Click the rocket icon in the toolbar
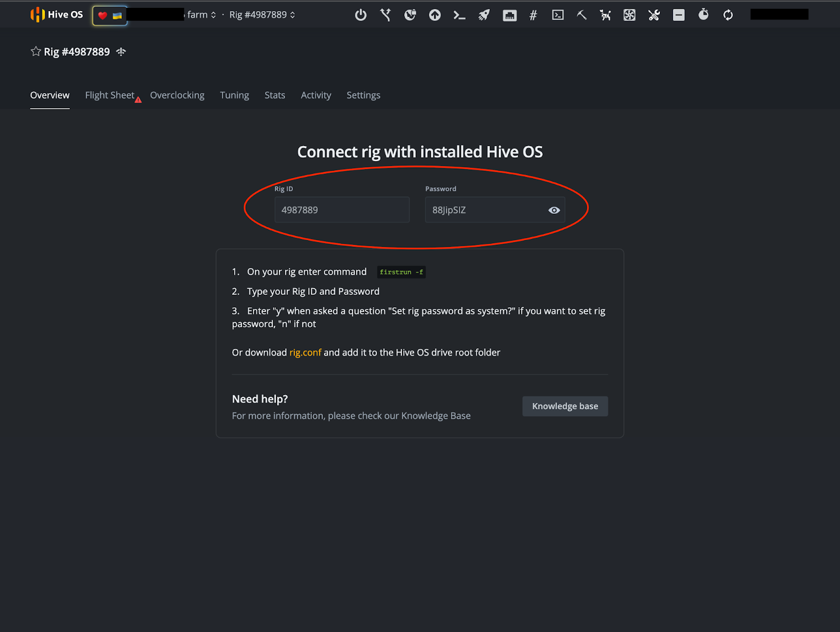The height and width of the screenshot is (632, 840). pos(484,15)
